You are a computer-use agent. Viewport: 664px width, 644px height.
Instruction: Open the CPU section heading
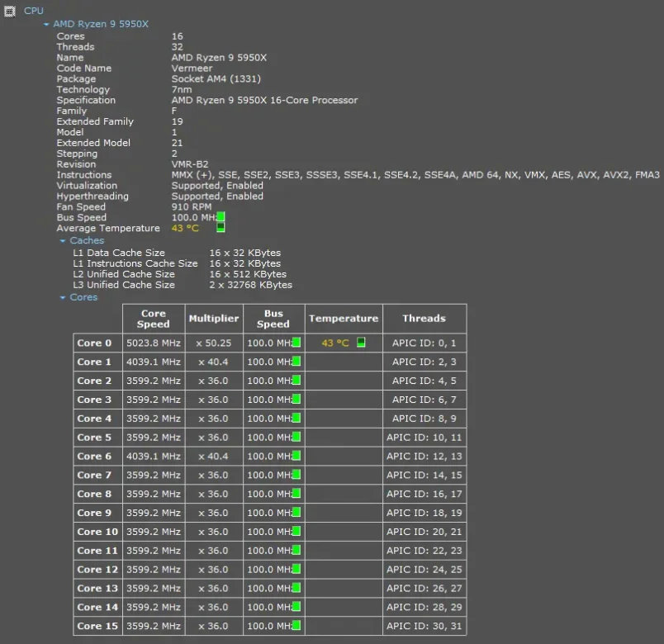pos(34,11)
